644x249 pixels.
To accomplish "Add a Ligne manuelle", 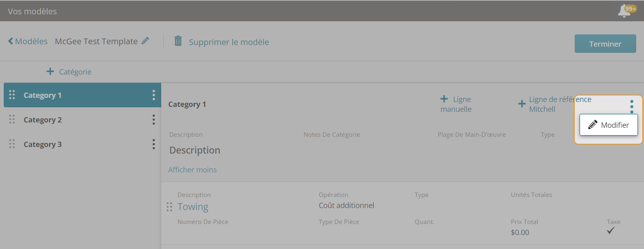I will tap(456, 104).
